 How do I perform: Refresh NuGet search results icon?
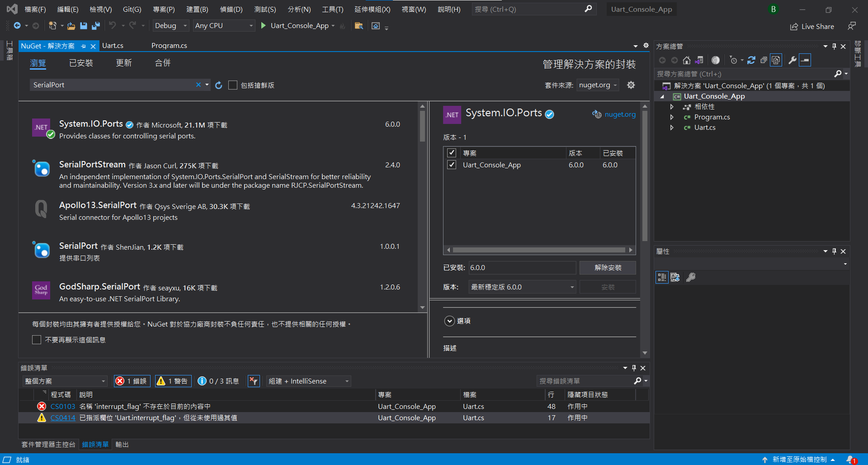pyautogui.click(x=219, y=85)
